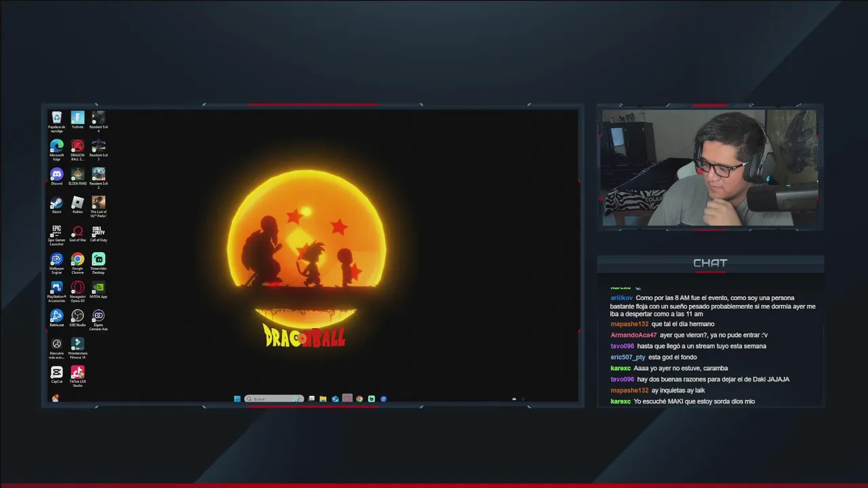Click the Buscar search box in taskbar
The image size is (868, 488).
[x=274, y=399]
